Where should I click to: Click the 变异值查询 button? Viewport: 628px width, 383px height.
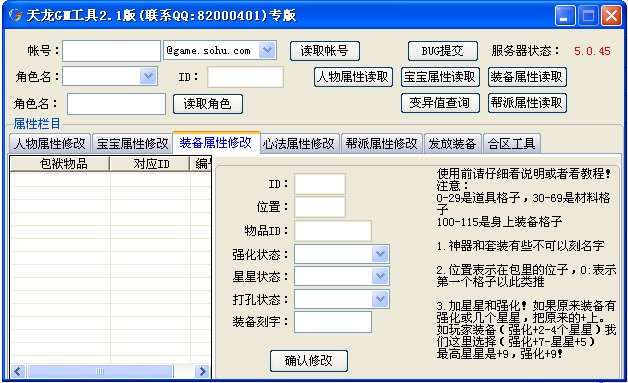click(440, 103)
